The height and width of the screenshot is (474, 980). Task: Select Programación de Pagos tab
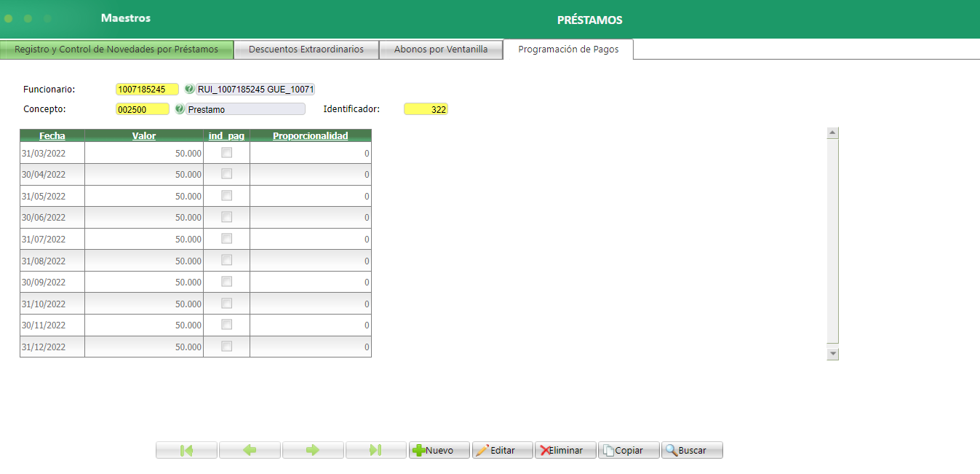click(568, 50)
